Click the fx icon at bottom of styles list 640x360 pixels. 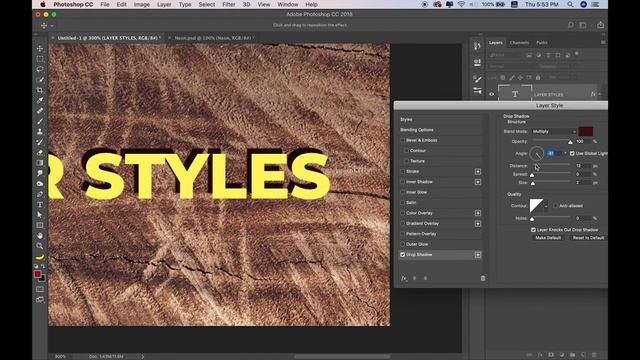tap(404, 278)
